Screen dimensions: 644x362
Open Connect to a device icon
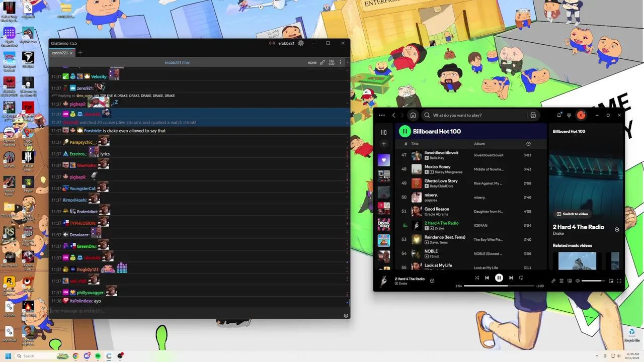(x=570, y=281)
